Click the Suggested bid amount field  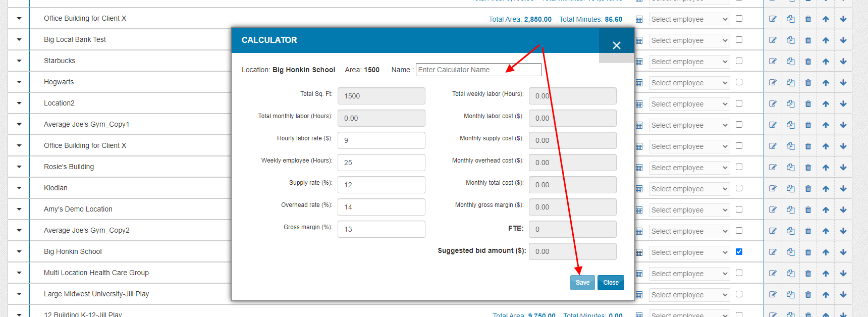(x=572, y=251)
